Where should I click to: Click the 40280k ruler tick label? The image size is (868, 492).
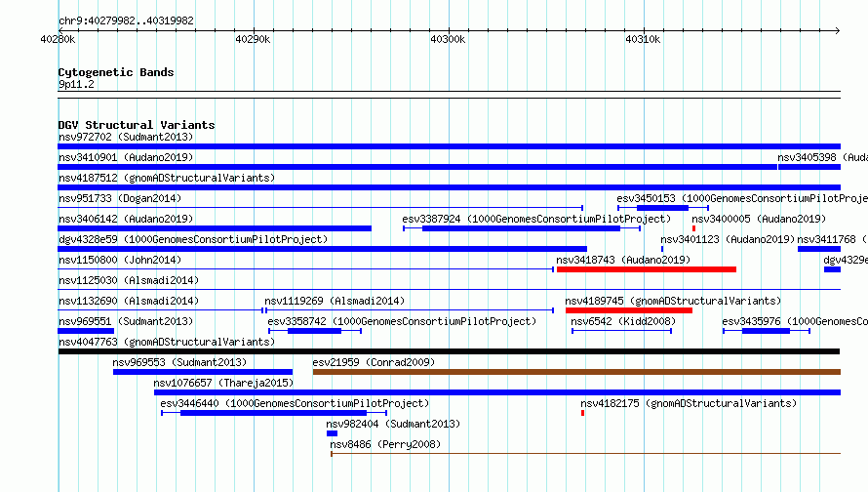(x=58, y=39)
